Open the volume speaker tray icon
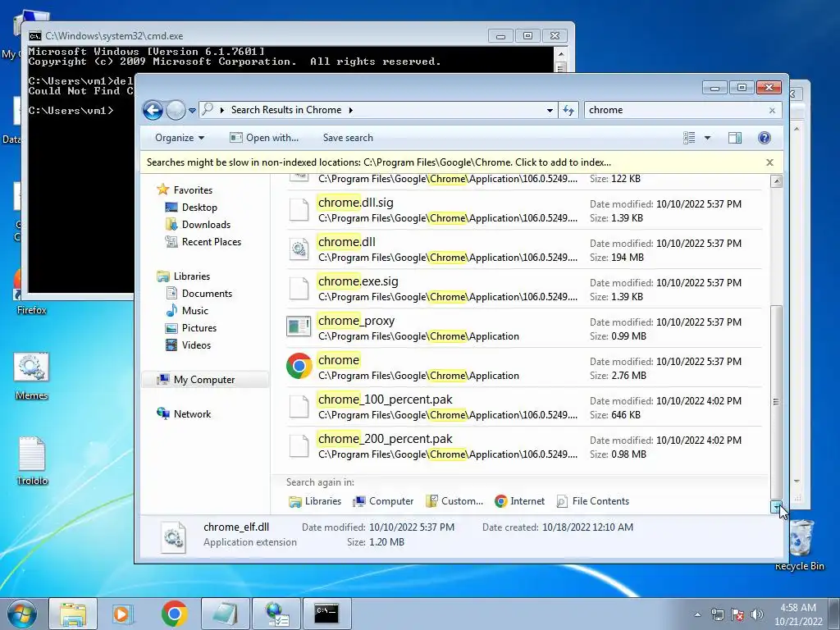The image size is (840, 630). [x=756, y=614]
